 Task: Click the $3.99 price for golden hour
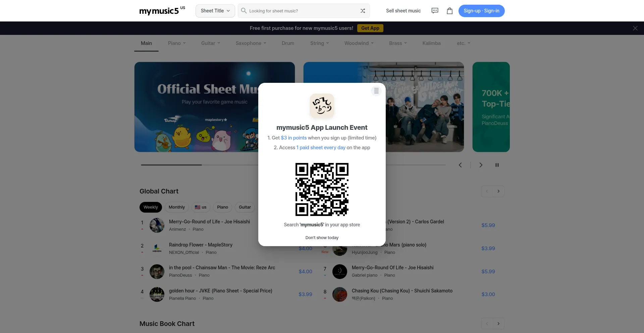[305, 294]
